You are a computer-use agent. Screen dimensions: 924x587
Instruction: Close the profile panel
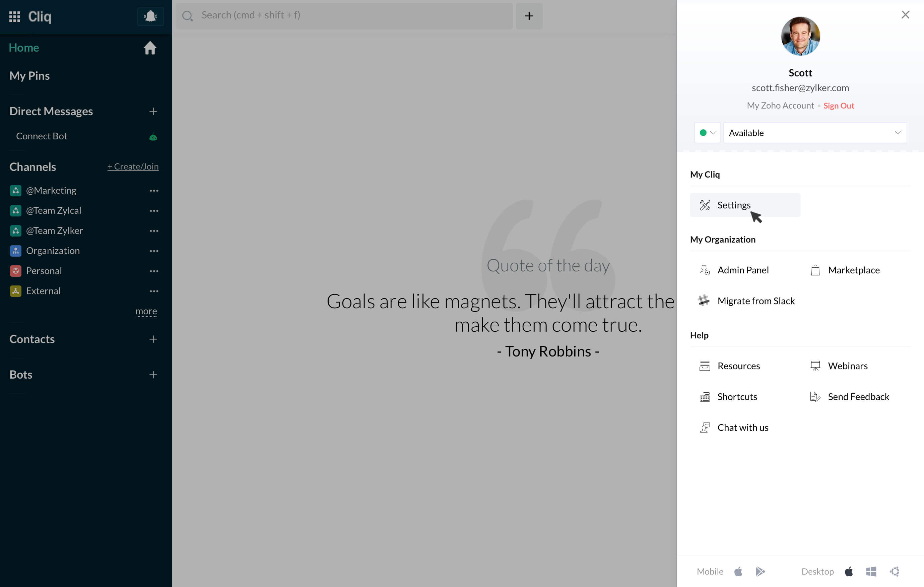pos(905,15)
